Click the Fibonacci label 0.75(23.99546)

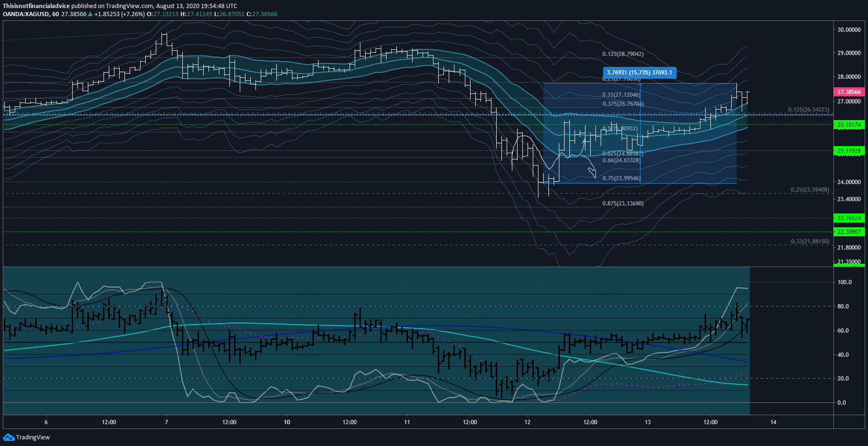click(621, 178)
